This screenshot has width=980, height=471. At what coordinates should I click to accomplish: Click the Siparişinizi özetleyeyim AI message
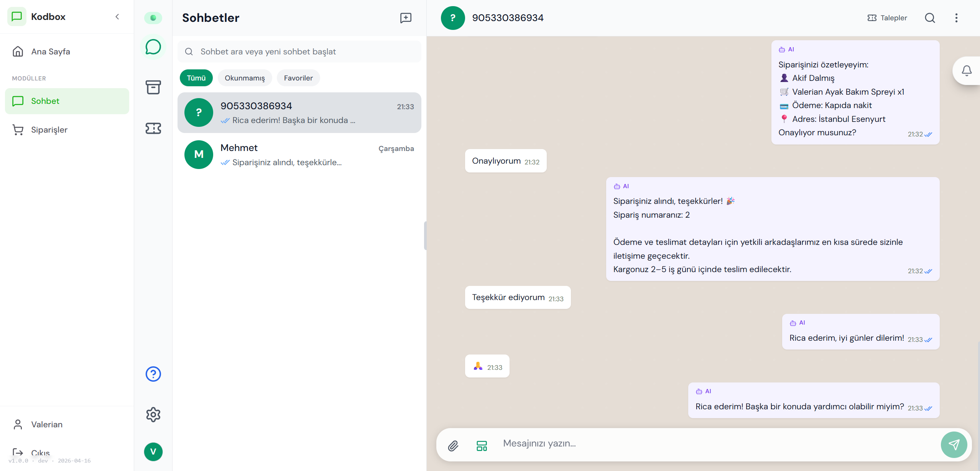(x=855, y=92)
